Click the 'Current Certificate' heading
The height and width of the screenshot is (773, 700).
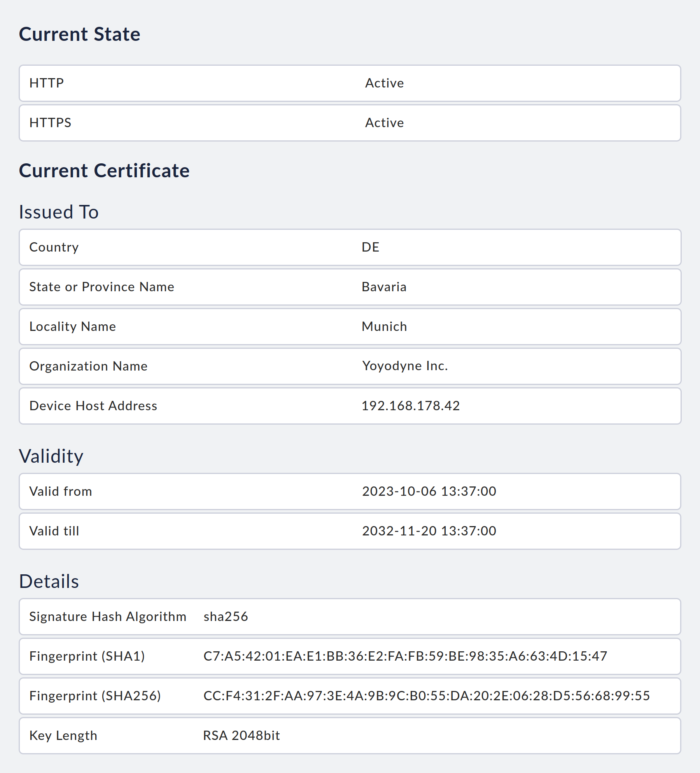pos(104,171)
